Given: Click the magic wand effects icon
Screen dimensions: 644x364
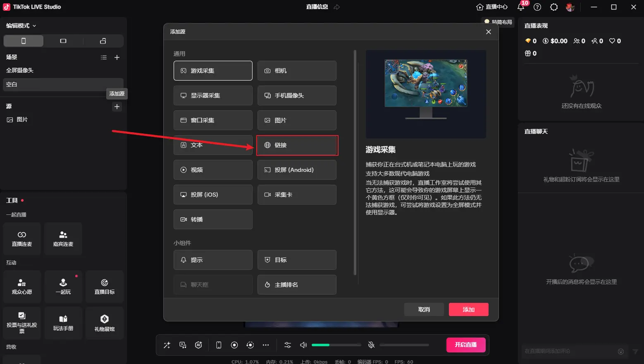Looking at the screenshot, I should (x=167, y=345).
